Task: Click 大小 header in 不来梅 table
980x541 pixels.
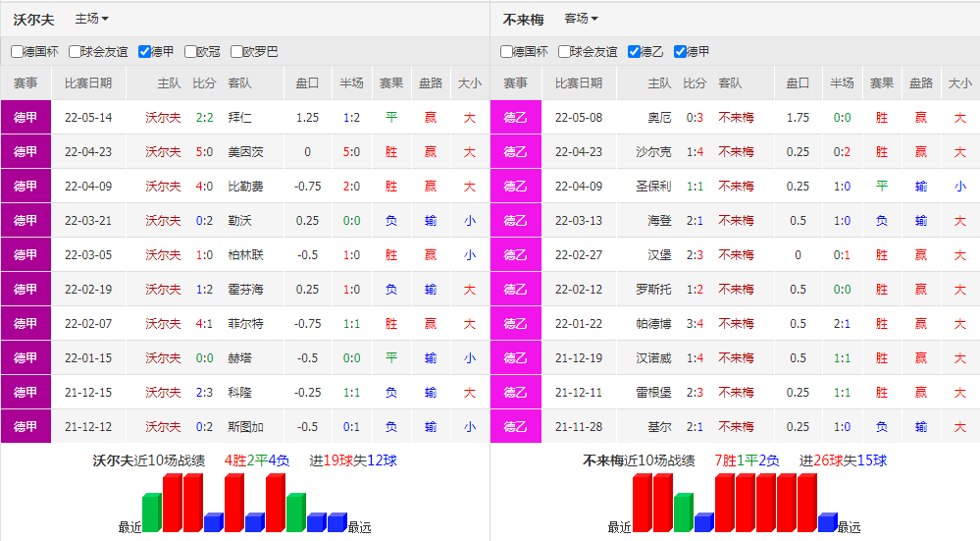Action: (960, 83)
